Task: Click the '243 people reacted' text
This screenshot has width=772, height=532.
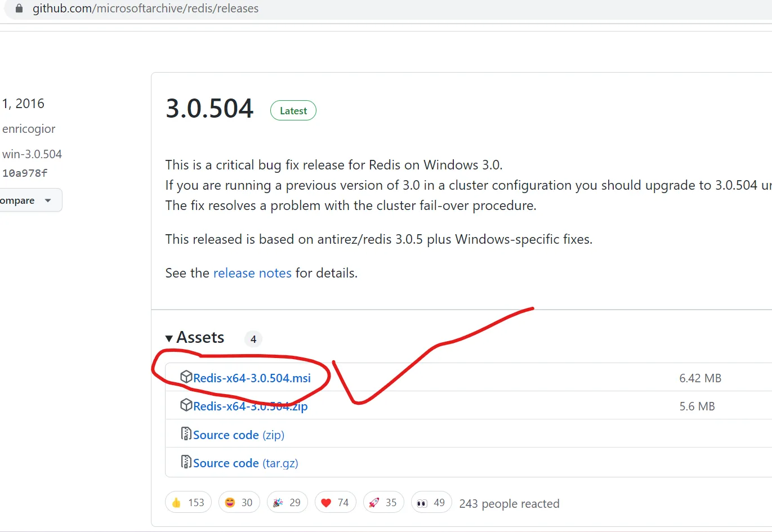Action: pos(509,504)
